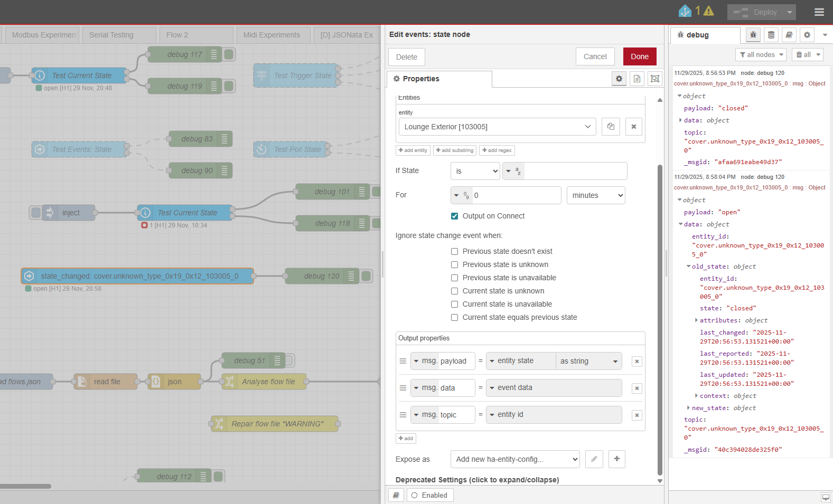Open the node description document icon

637,79
